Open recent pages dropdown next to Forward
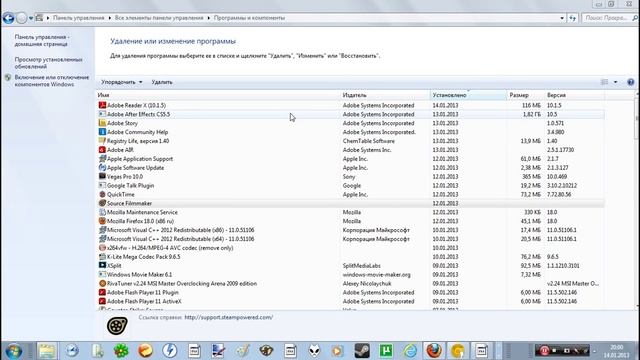 (31, 18)
